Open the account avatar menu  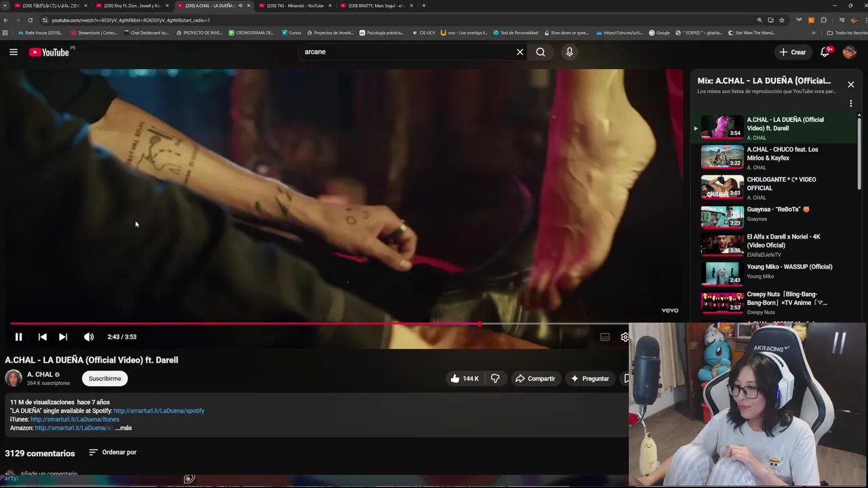(x=849, y=52)
